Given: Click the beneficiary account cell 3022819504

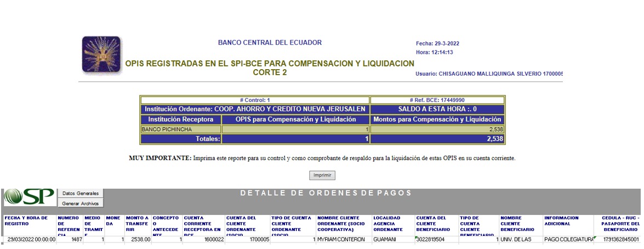Looking at the screenshot, I should click(436, 240).
